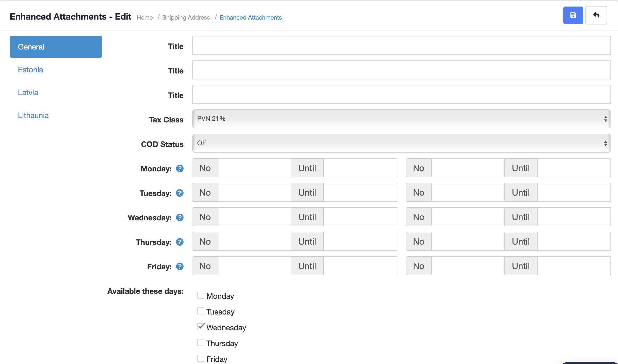The height and width of the screenshot is (364, 618).
Task: Uncheck the Wednesday availability checkbox
Action: pos(201,327)
